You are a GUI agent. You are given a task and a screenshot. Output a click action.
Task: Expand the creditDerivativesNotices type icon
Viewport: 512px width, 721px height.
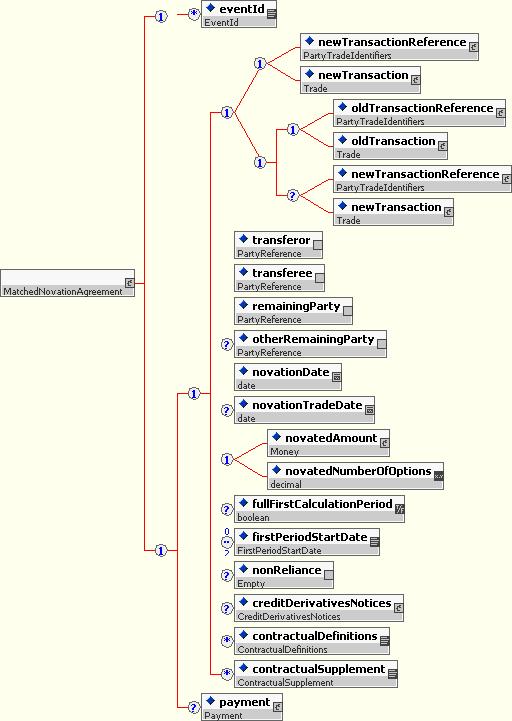pyautogui.click(x=398, y=608)
